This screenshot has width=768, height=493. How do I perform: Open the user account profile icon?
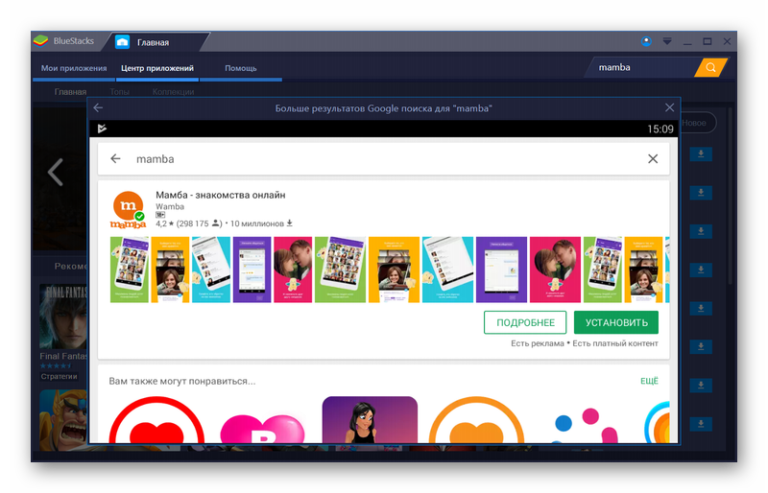click(646, 41)
